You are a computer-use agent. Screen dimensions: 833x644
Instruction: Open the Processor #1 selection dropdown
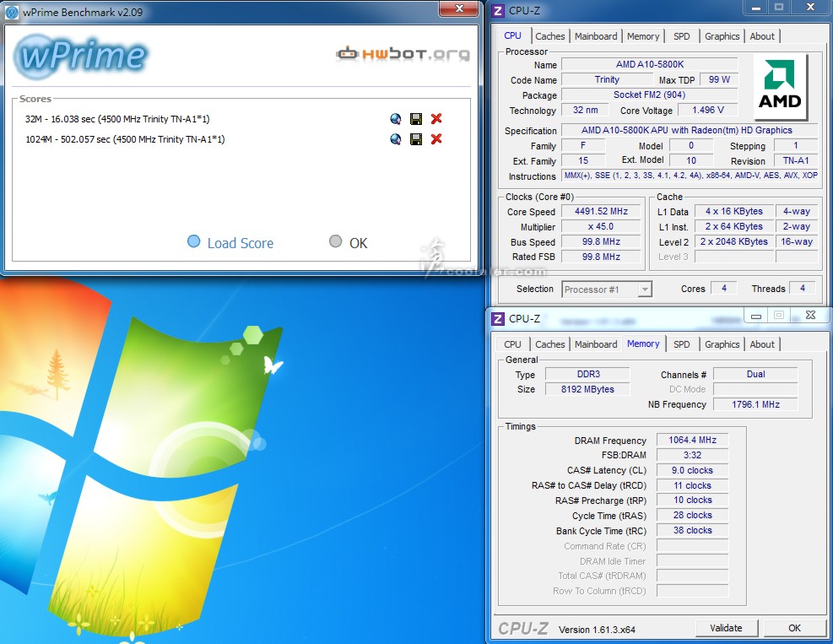[607, 290]
